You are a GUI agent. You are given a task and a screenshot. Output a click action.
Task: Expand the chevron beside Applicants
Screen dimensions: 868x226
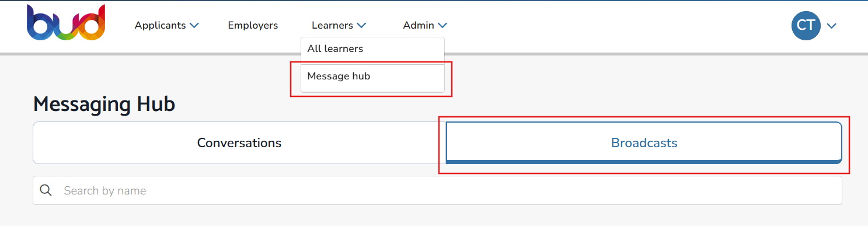click(194, 26)
